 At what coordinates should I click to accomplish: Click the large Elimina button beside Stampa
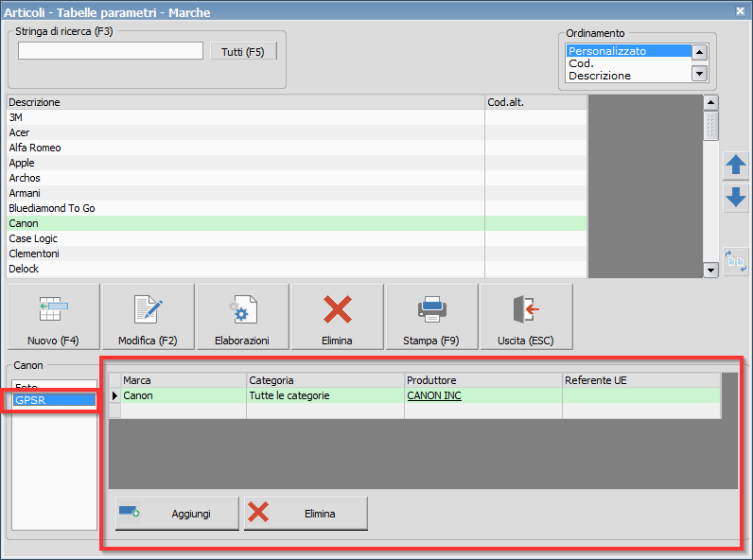click(337, 317)
